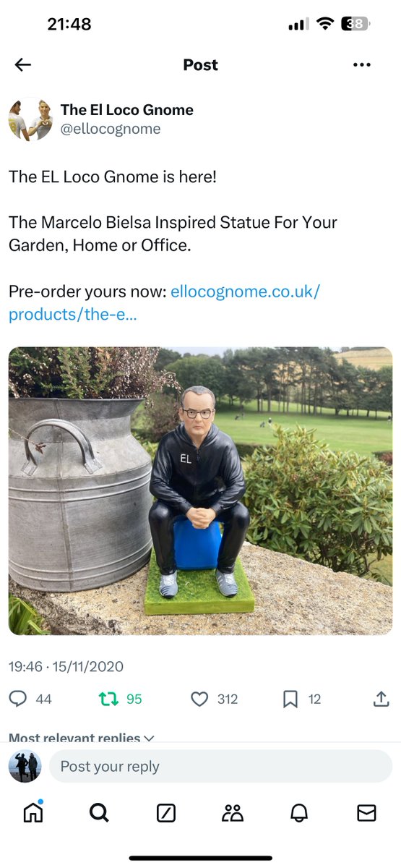Go to Home tab in bottom bar

tap(33, 813)
